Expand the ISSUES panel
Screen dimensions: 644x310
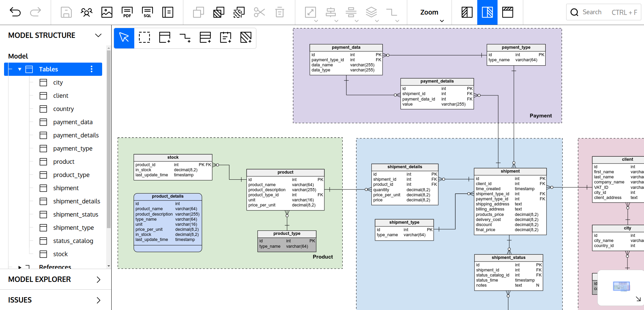[98, 300]
